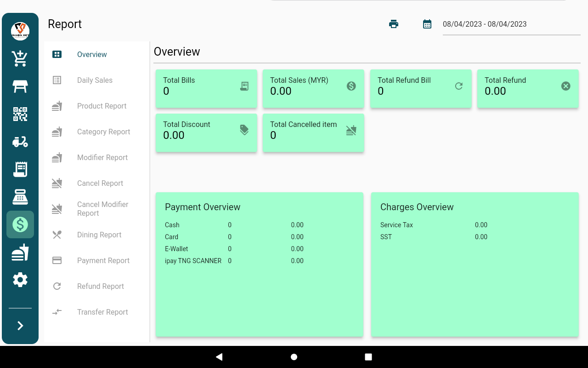Viewport: 588px width, 368px height.
Task: Click the Refund Report refresh icon
Action: [57, 286]
